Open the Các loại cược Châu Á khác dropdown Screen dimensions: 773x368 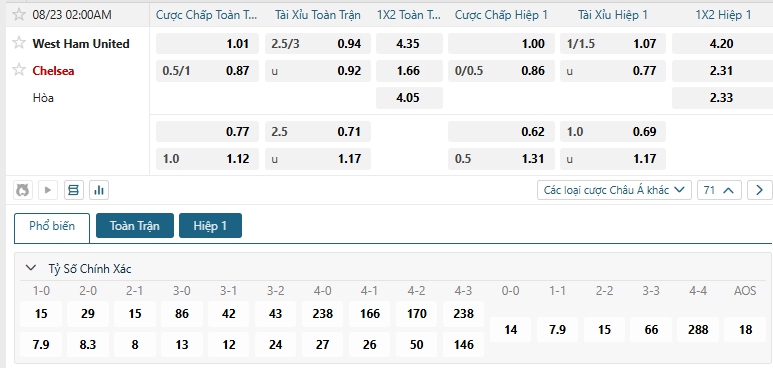[x=614, y=190]
